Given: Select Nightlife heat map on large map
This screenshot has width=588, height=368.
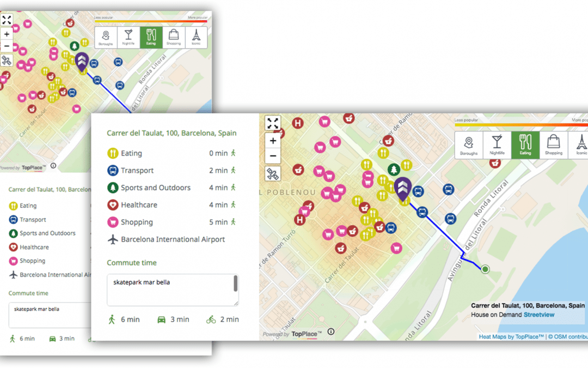Looking at the screenshot, I should tap(497, 145).
